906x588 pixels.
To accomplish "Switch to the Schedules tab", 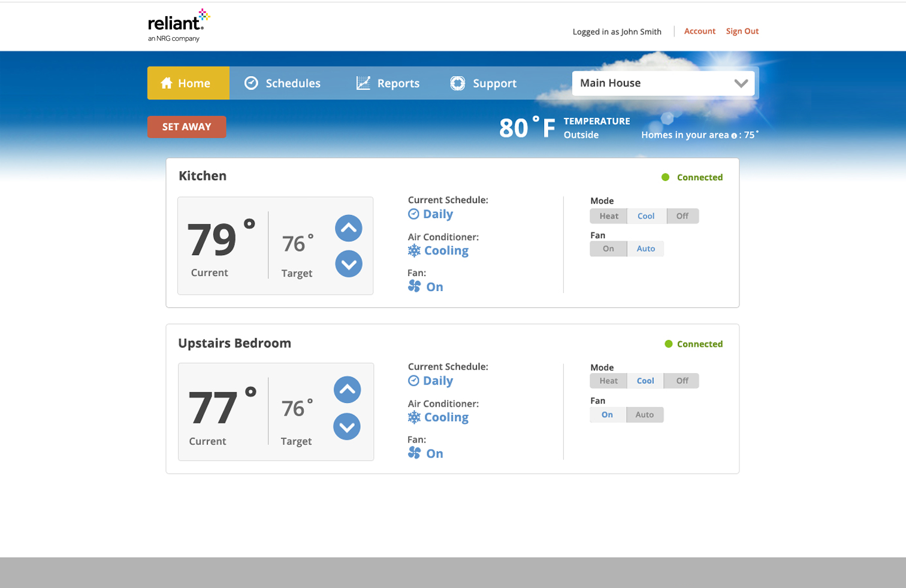I will click(282, 83).
